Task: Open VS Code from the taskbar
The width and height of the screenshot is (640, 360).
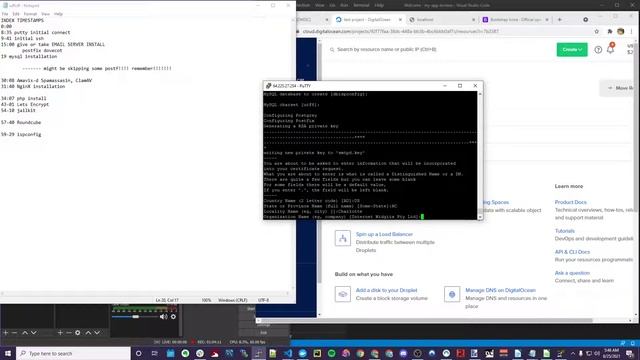Action: 288,353
